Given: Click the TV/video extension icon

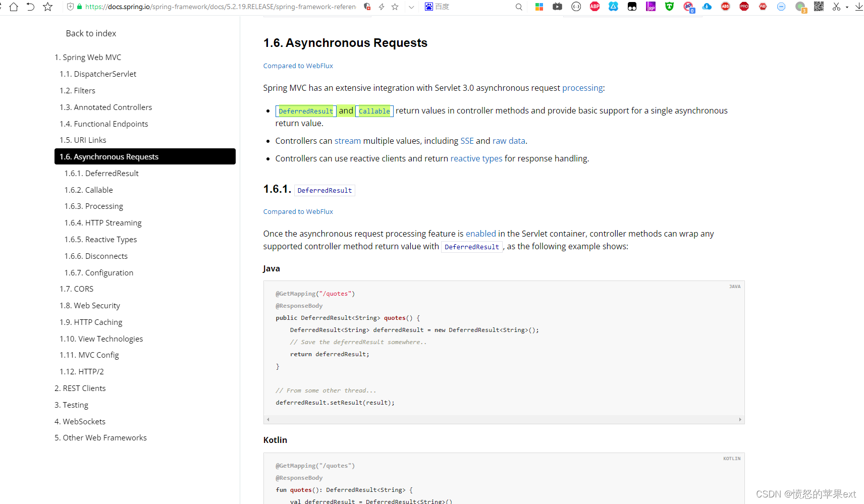Looking at the screenshot, I should (x=557, y=7).
